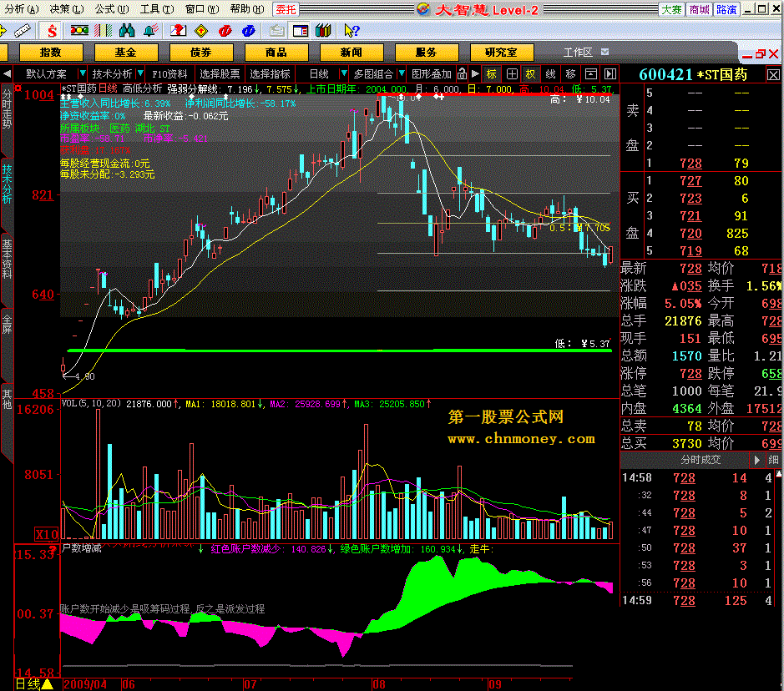Open the 帮助(H) menu

pyautogui.click(x=246, y=9)
